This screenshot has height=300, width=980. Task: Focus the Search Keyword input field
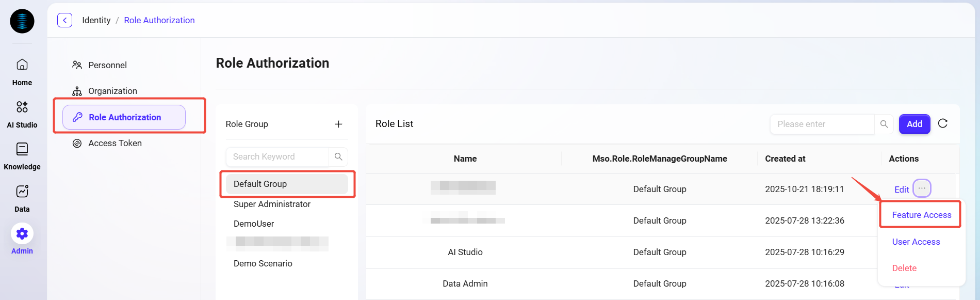point(277,156)
